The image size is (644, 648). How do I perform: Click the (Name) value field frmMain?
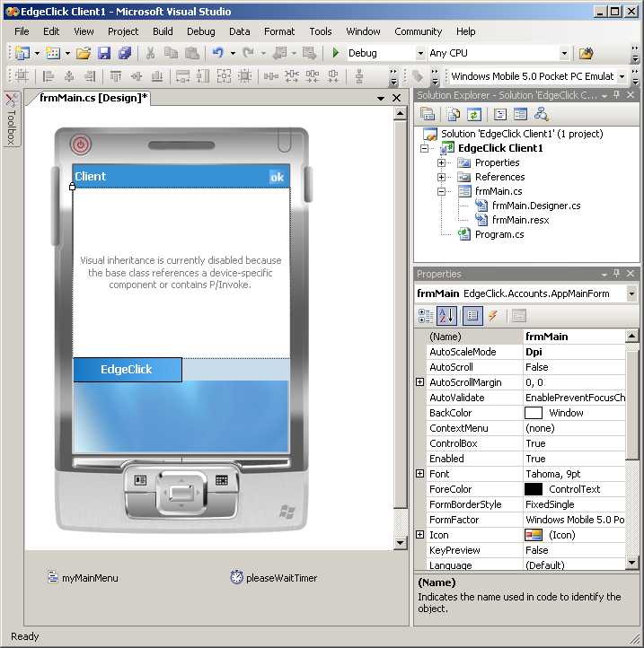[574, 337]
